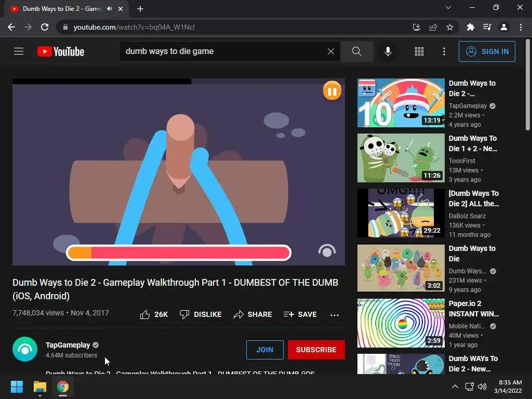
Task: Click the SIGN IN button
Action: click(486, 51)
